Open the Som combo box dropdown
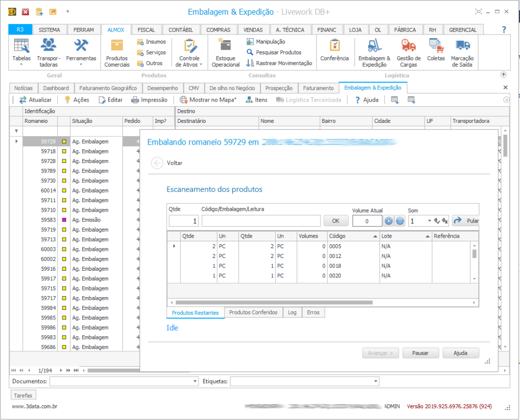 click(x=429, y=221)
